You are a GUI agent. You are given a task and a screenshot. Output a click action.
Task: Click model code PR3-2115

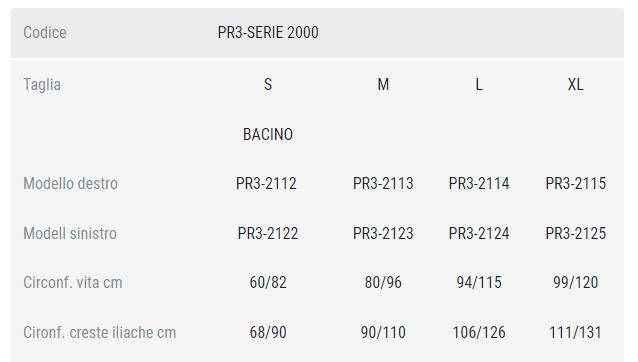click(575, 183)
